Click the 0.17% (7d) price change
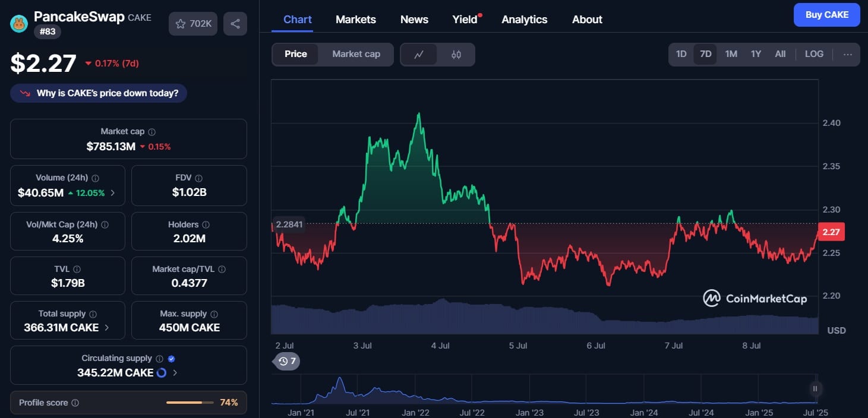Viewport: 868px width, 418px height. pyautogui.click(x=112, y=63)
